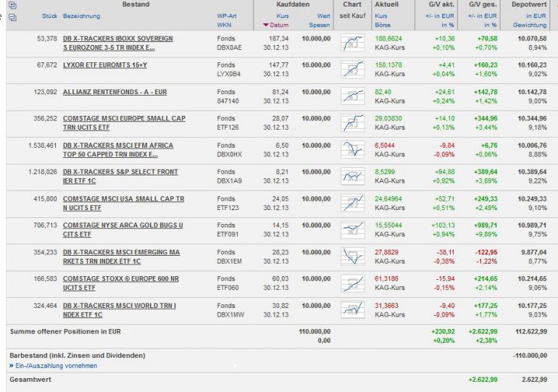Open the chart thumbnail for DB X-Trackers MSCI World
Image resolution: width=558 pixels, height=392 pixels.
(353, 310)
